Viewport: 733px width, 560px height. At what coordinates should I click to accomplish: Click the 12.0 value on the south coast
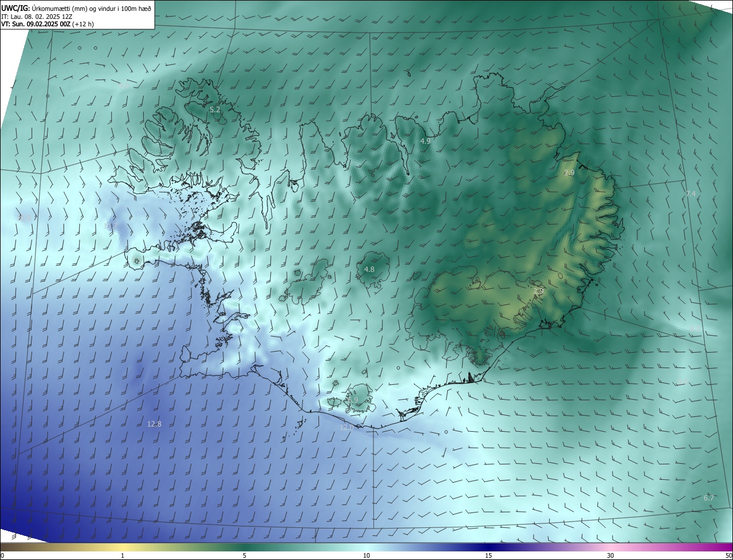[x=347, y=427]
